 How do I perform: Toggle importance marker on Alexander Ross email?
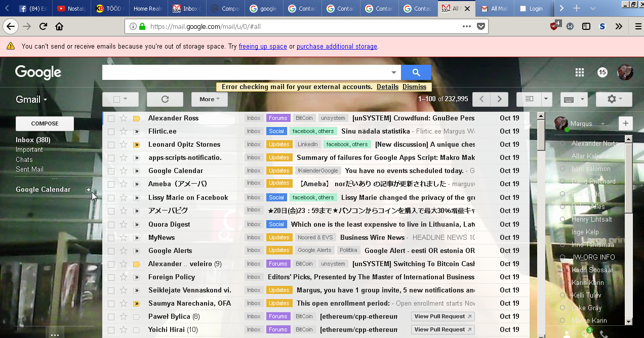point(136,118)
